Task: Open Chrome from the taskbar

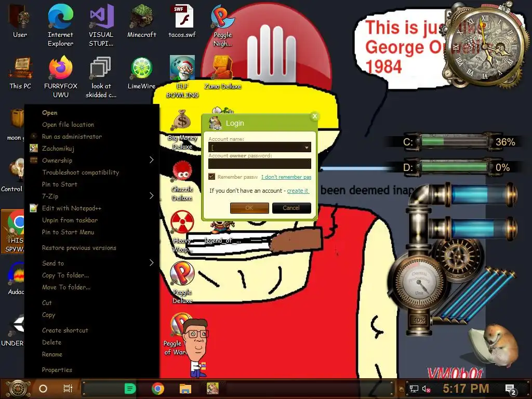Action: [x=158, y=389]
